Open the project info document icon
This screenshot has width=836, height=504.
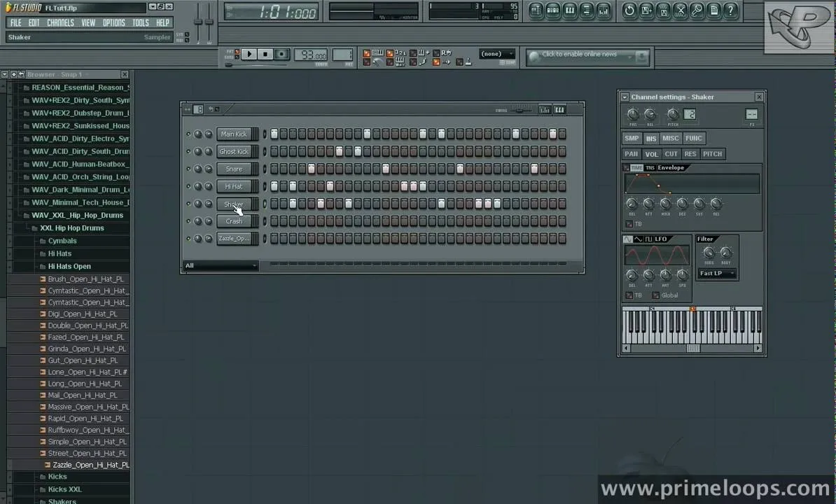pyautogui.click(x=714, y=10)
